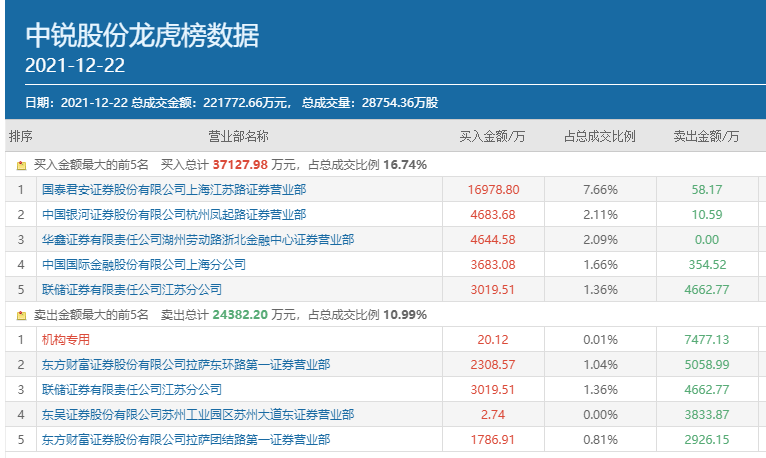Click the 中锐股份龙虎榜数据 page title
Image resolution: width=766 pixels, height=458 pixels.
[142, 36]
